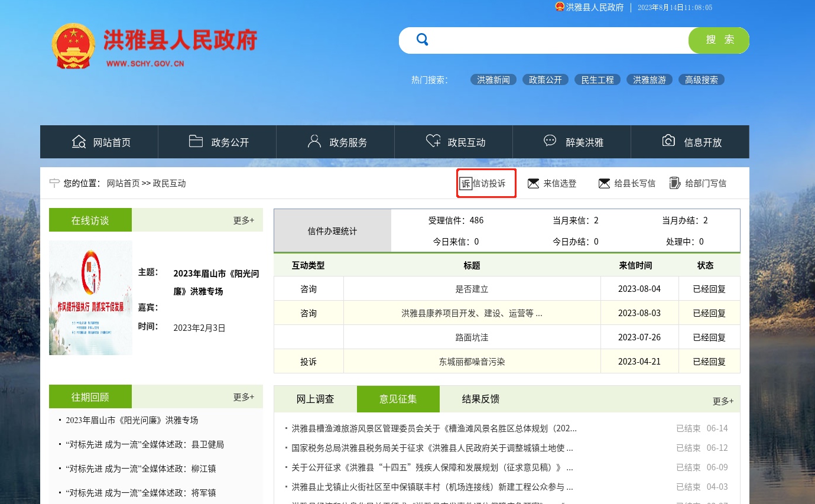This screenshot has height=504, width=815.
Task: Open 高级搜索 advanced search
Action: 702,80
